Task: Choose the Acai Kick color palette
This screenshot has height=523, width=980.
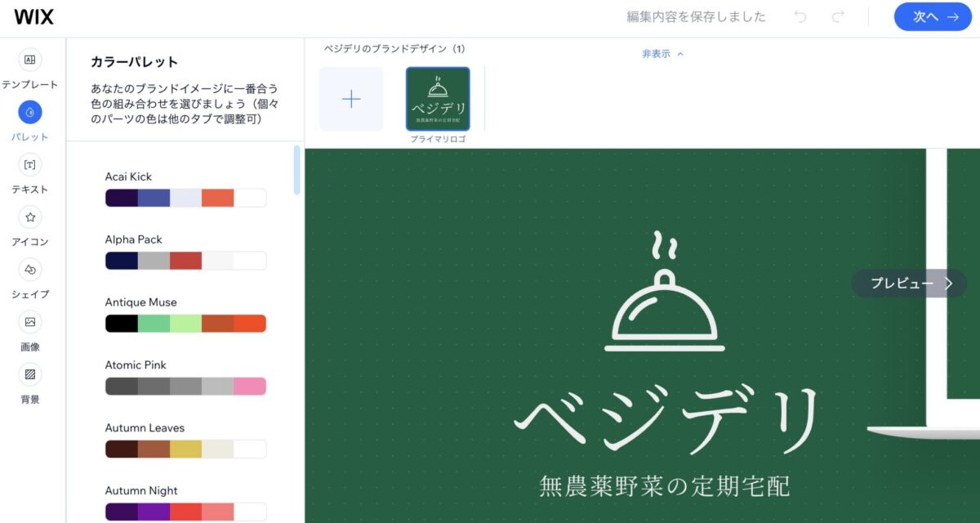Action: pos(185,198)
